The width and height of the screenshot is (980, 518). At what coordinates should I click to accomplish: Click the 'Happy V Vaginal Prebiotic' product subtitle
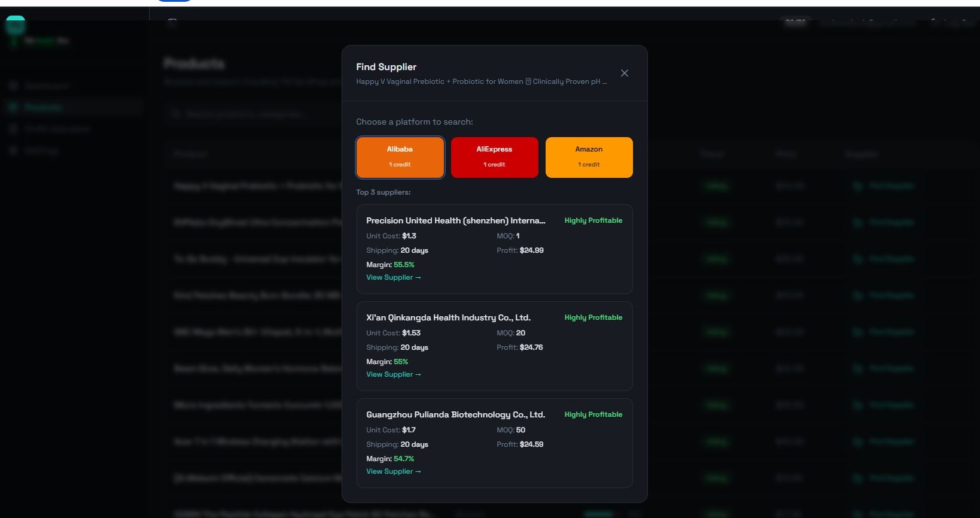[x=482, y=81]
